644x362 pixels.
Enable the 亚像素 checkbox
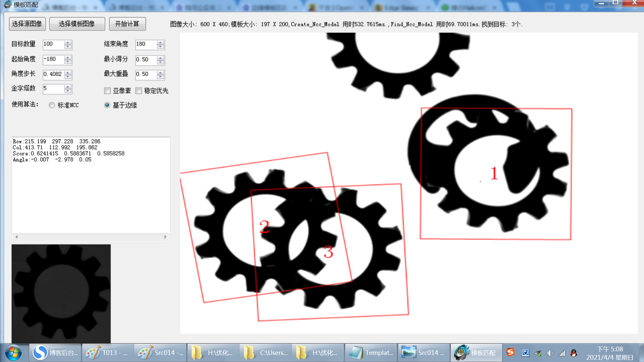[108, 91]
